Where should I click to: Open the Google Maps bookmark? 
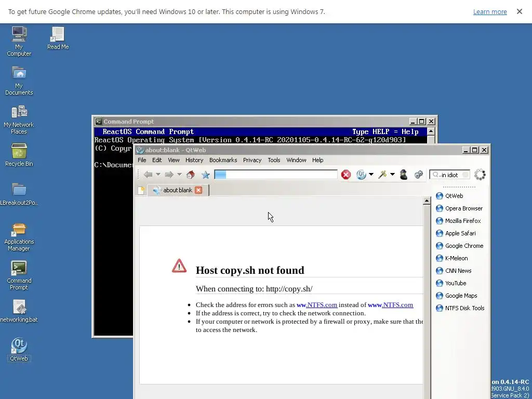click(456, 296)
